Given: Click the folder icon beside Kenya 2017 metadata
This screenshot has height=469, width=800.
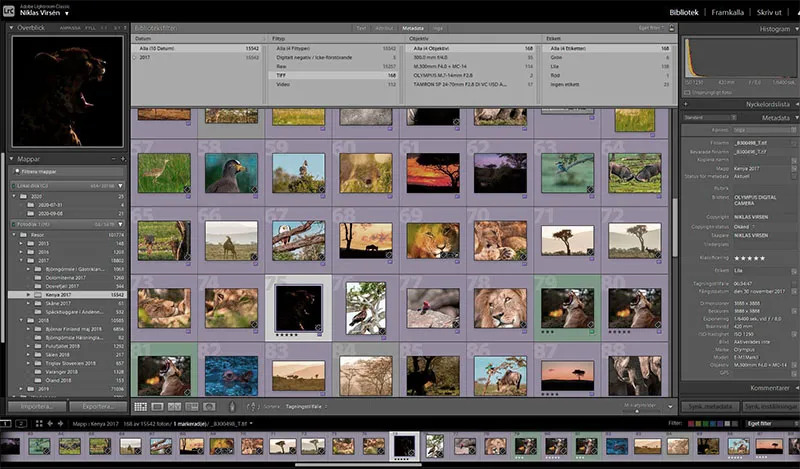Looking at the screenshot, I should pos(794,168).
